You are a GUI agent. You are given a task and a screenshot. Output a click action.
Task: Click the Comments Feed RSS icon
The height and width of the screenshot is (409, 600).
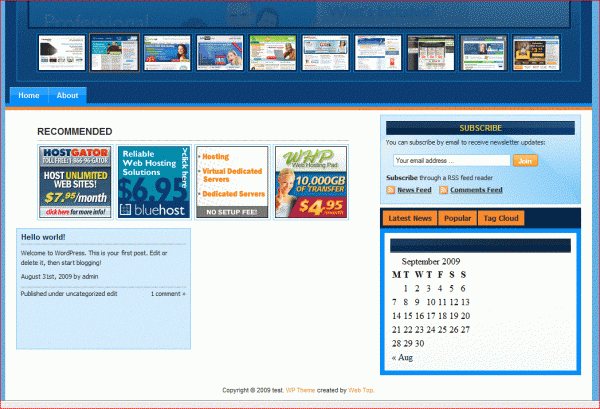point(443,190)
